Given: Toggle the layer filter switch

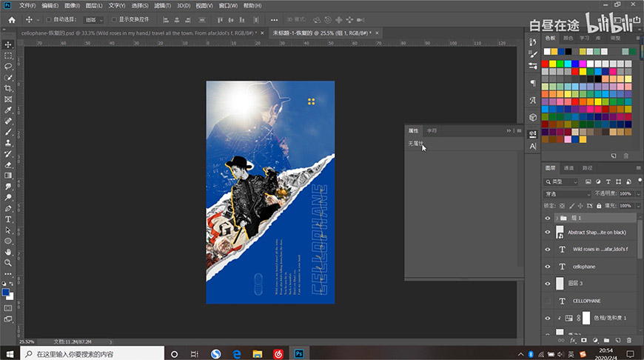Looking at the screenshot, I should pyautogui.click(x=640, y=181).
